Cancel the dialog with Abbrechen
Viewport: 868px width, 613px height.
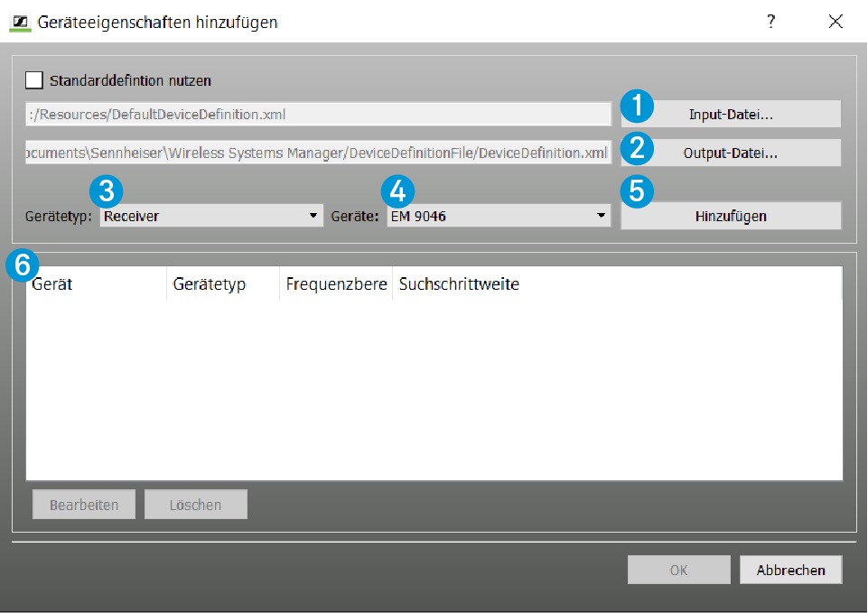point(790,570)
